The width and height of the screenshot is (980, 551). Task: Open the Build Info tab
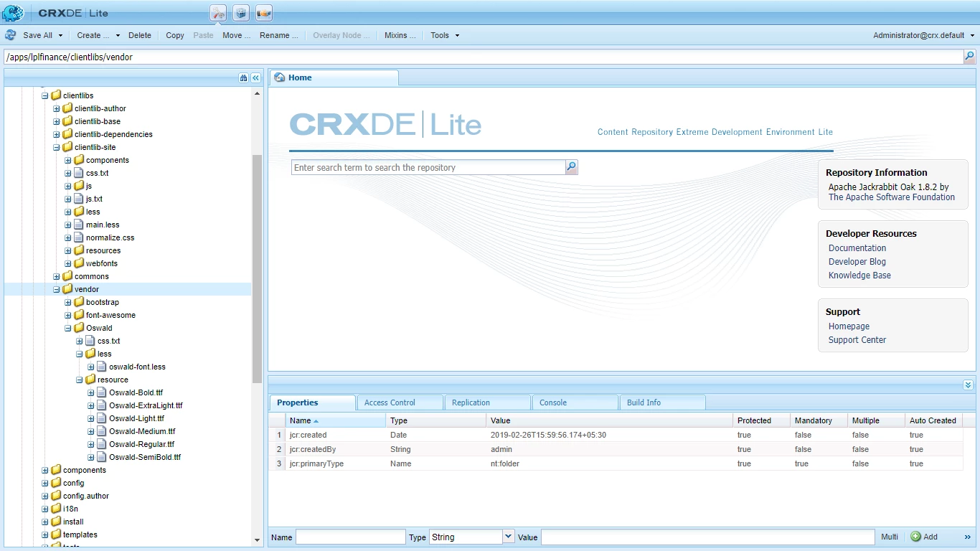pos(662,402)
